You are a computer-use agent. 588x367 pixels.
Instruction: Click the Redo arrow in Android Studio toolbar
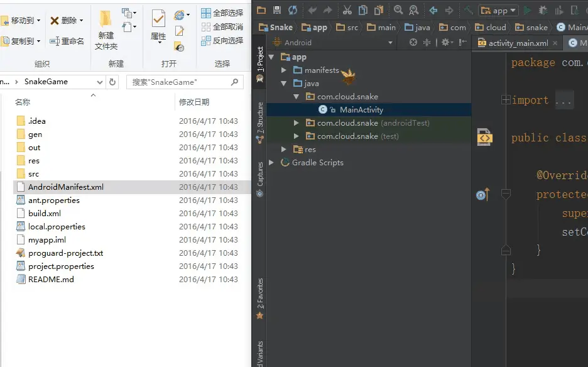coord(327,10)
